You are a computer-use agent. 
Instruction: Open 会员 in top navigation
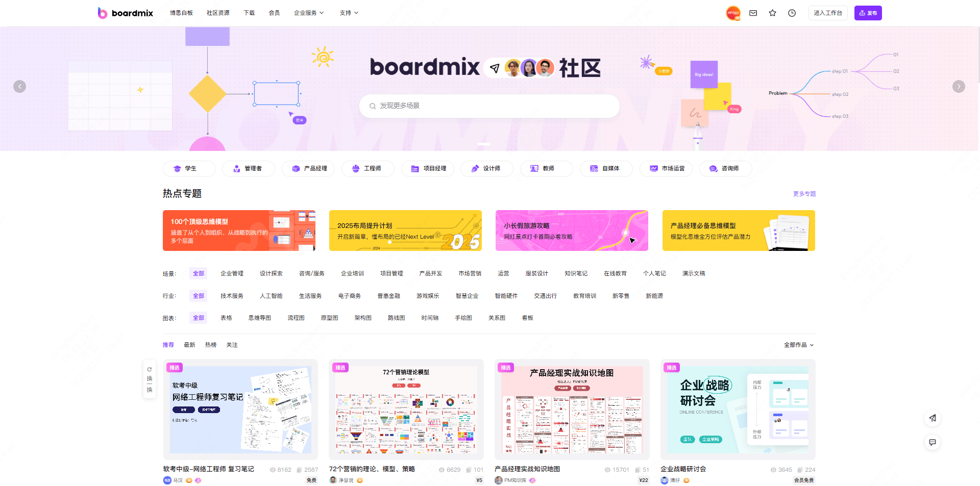click(274, 13)
